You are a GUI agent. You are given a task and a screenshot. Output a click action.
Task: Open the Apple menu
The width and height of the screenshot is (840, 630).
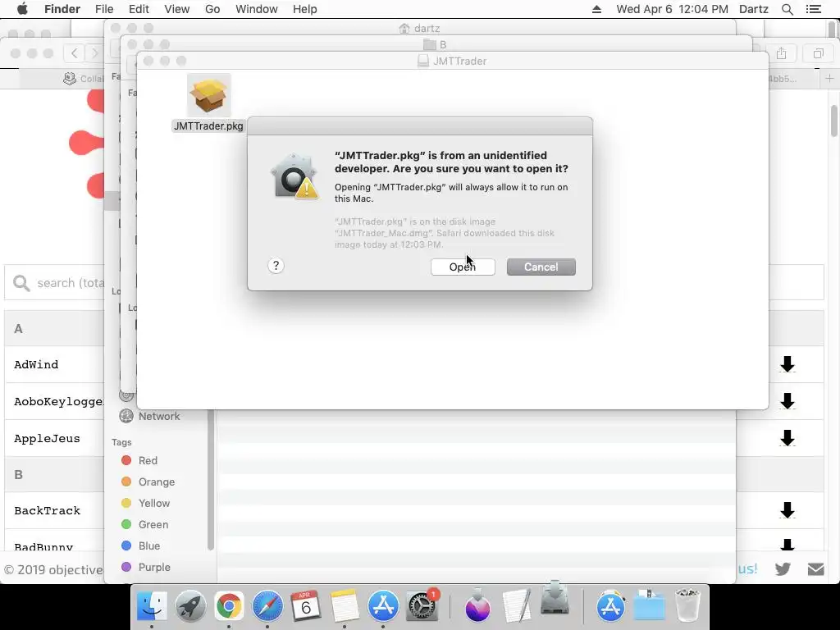tap(22, 9)
